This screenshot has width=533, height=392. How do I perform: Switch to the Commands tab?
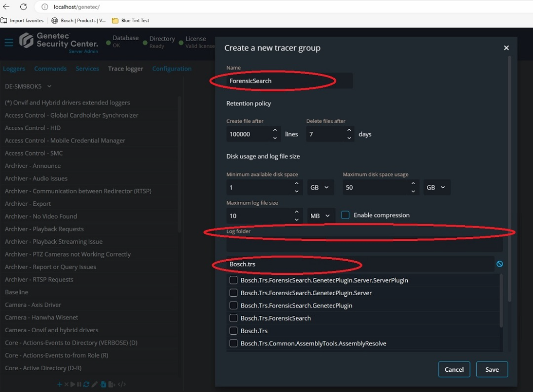[50, 68]
